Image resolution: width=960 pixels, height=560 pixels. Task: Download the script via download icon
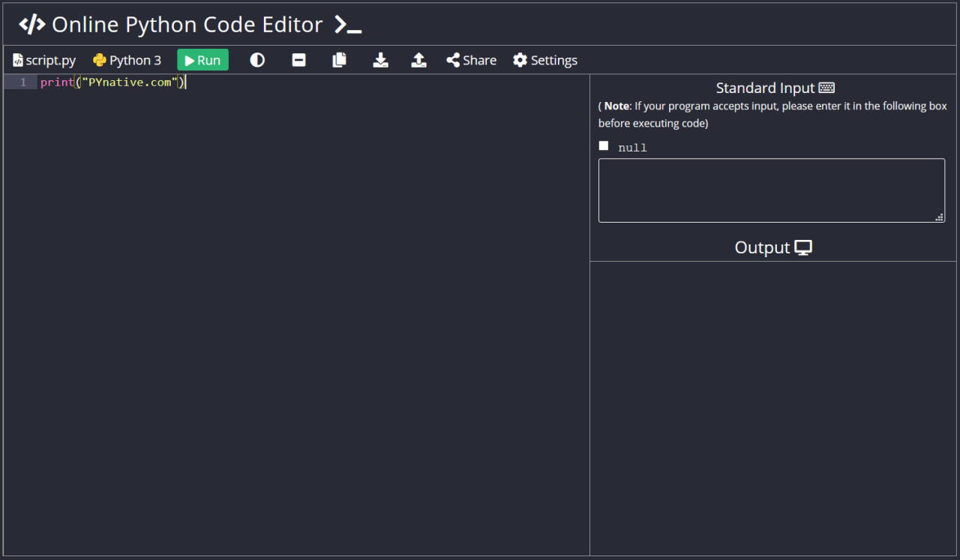(380, 60)
